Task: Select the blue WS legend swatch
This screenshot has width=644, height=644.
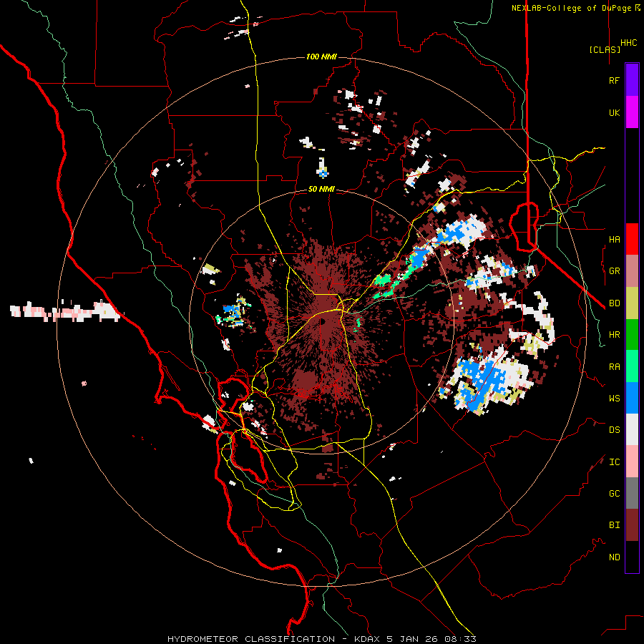Action: [x=632, y=398]
